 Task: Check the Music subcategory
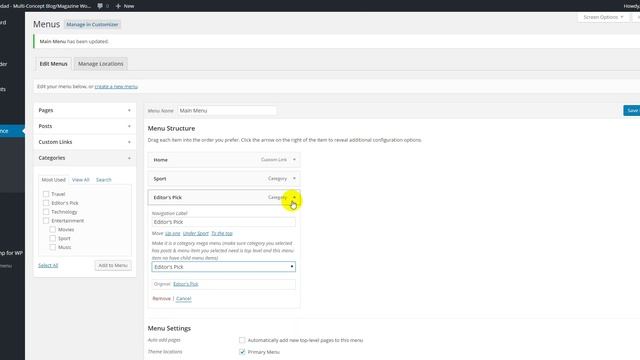coord(53,247)
